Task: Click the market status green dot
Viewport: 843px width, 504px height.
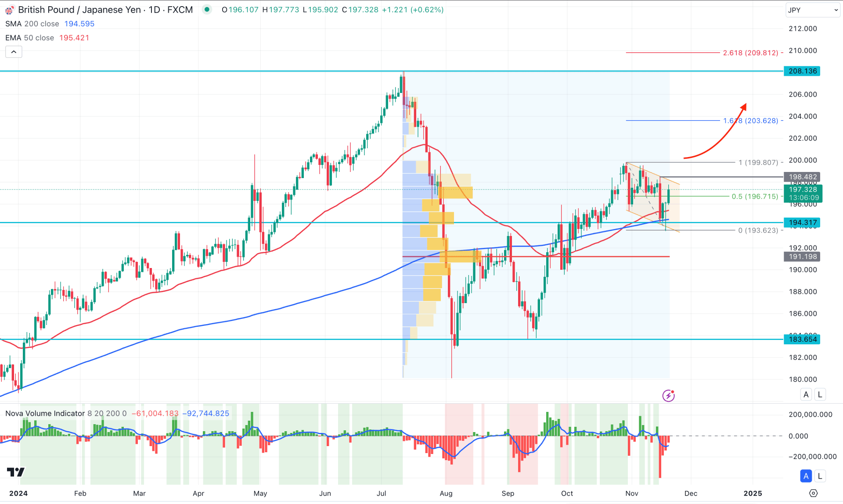Action: click(x=207, y=10)
